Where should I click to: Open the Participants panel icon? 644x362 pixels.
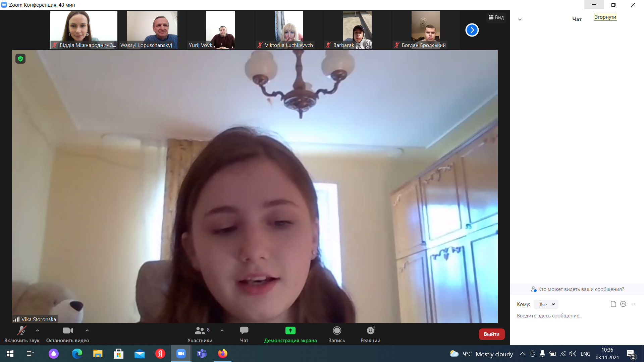(x=200, y=331)
